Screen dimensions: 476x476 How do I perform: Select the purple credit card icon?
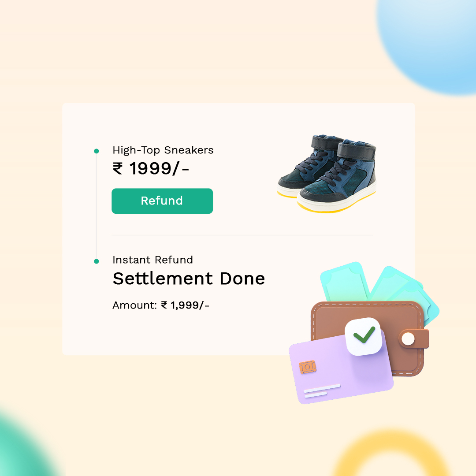[x=341, y=368]
